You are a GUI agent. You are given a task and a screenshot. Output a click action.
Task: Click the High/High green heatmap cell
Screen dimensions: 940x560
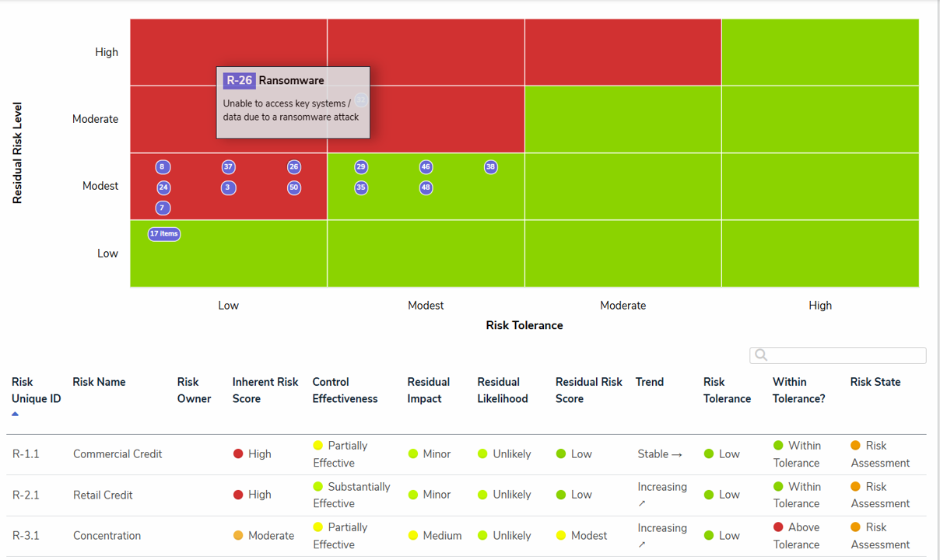point(819,52)
